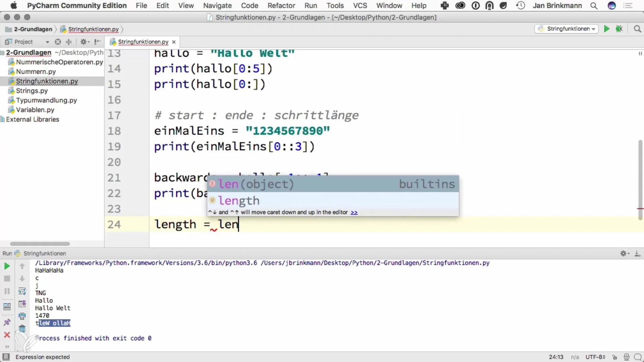
Task: Open the Stringfunktionen run configuration dropdown
Action: pyautogui.click(x=567, y=29)
